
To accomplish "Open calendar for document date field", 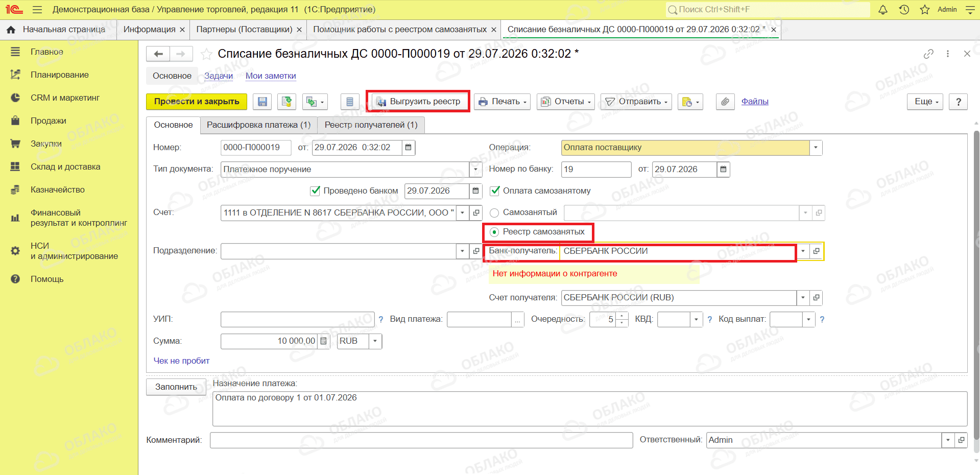I will coord(408,148).
